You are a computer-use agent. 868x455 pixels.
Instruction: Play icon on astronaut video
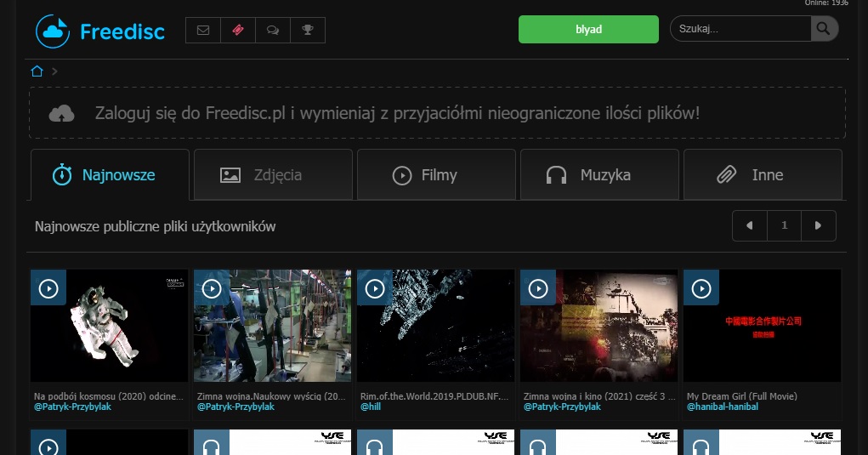pos(48,288)
